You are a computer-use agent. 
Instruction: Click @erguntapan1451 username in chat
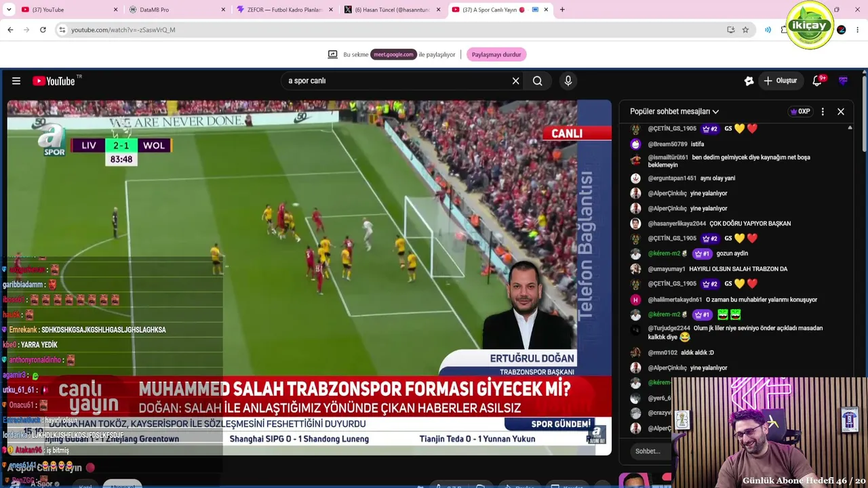click(x=672, y=178)
